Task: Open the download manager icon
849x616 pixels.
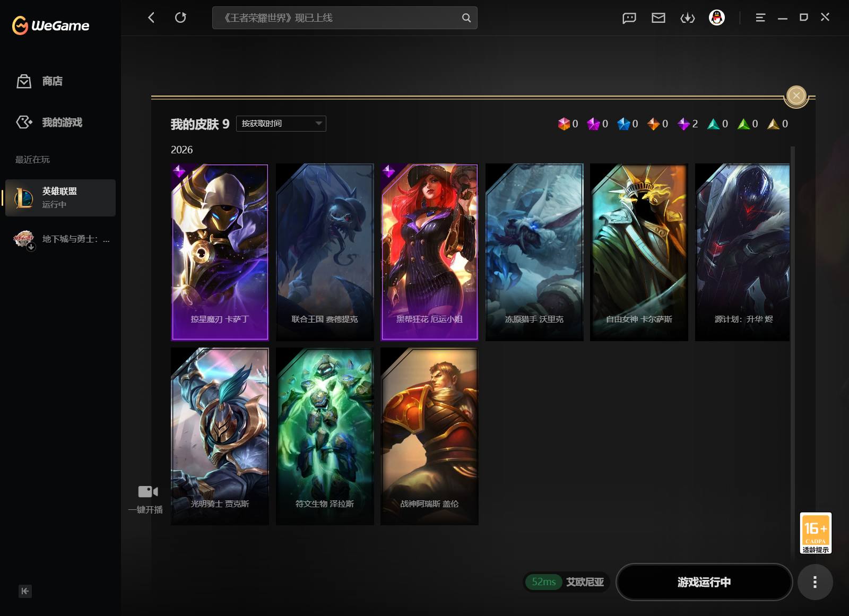Action: (x=688, y=18)
